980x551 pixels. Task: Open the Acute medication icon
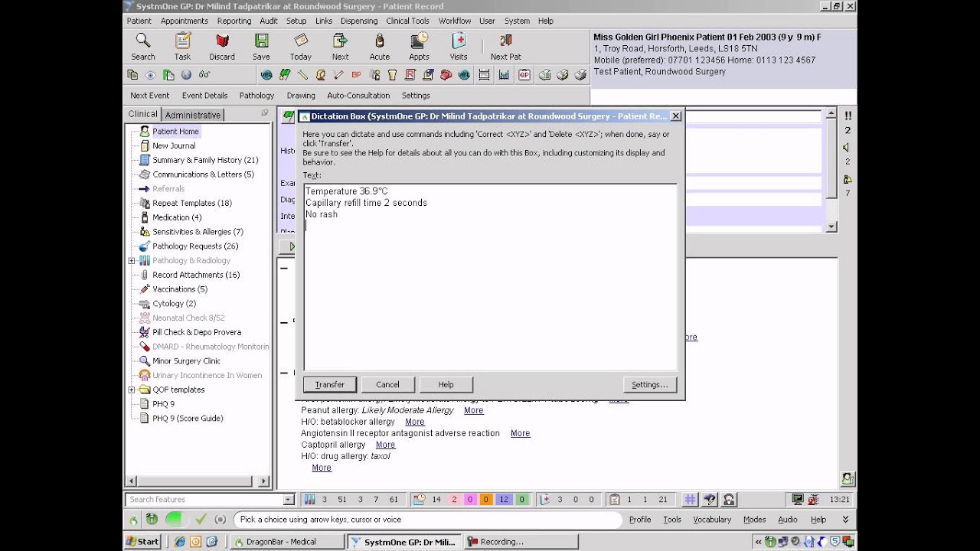pyautogui.click(x=380, y=47)
